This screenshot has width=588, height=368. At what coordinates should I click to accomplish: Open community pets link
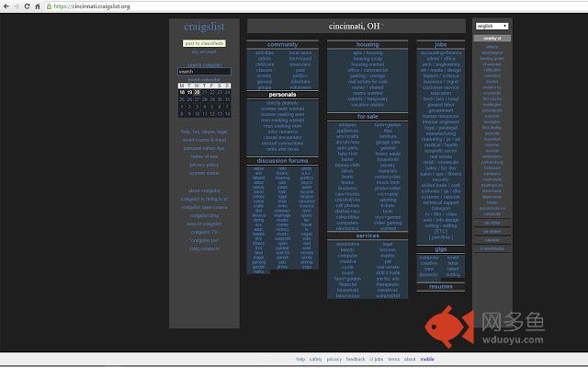(300, 70)
